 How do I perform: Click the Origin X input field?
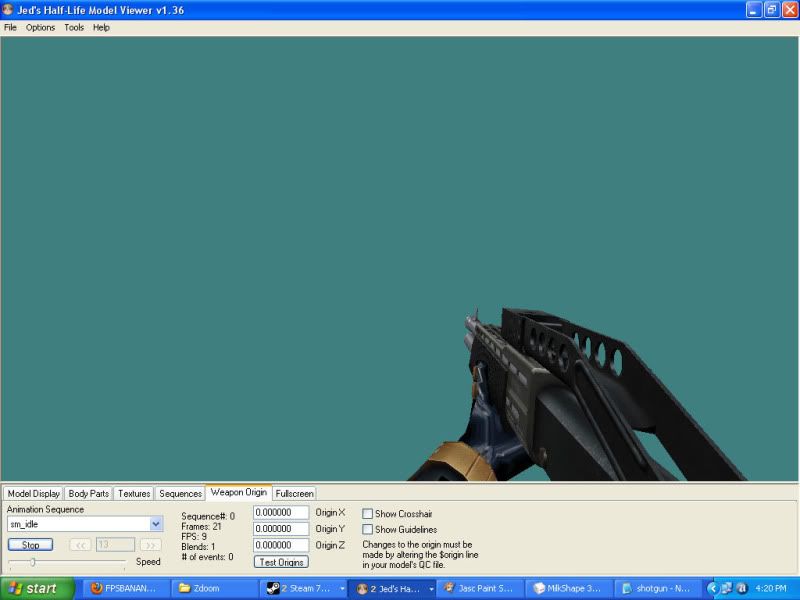(281, 512)
